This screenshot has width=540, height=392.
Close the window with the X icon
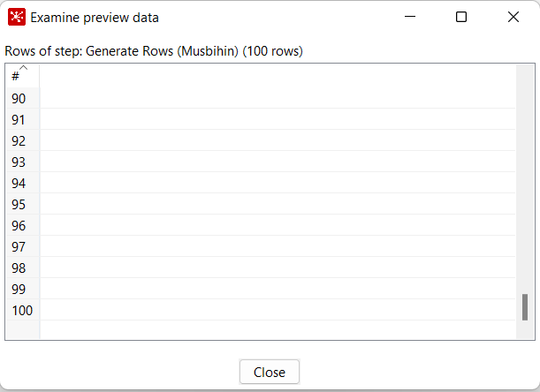513,17
